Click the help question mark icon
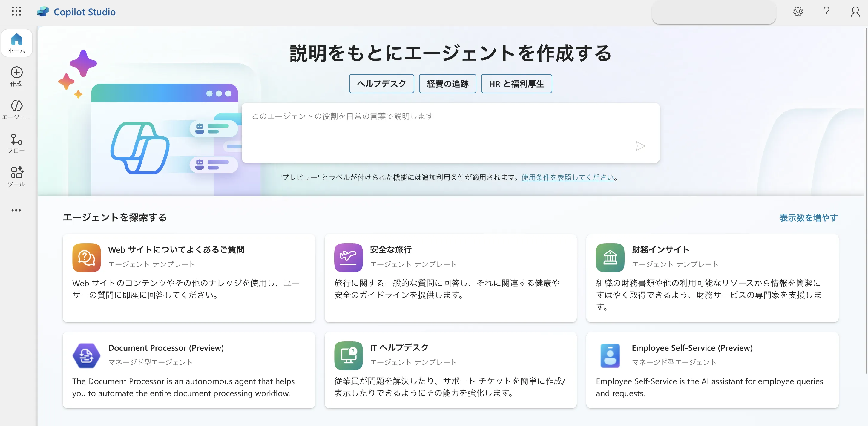The image size is (868, 426). point(826,12)
